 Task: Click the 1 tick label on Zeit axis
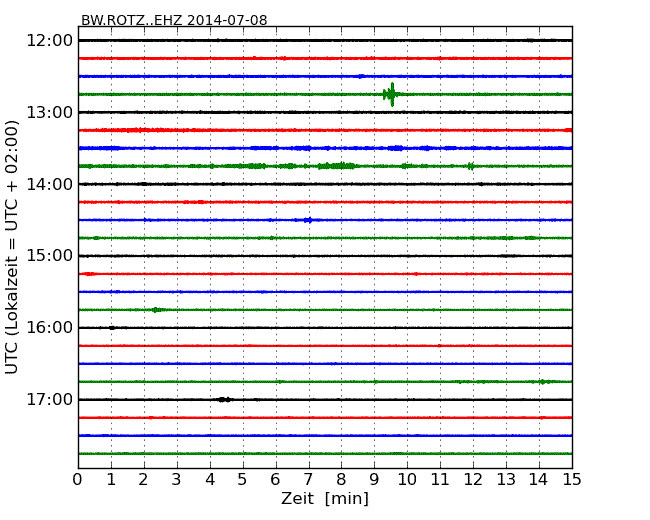111,480
